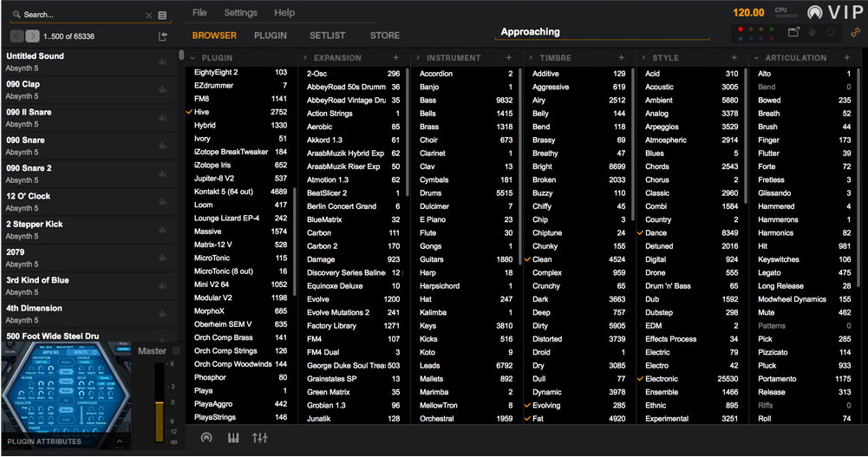This screenshot has width=868, height=457.
Task: Click the thumbs-up icon for 2079
Action: coord(163,258)
